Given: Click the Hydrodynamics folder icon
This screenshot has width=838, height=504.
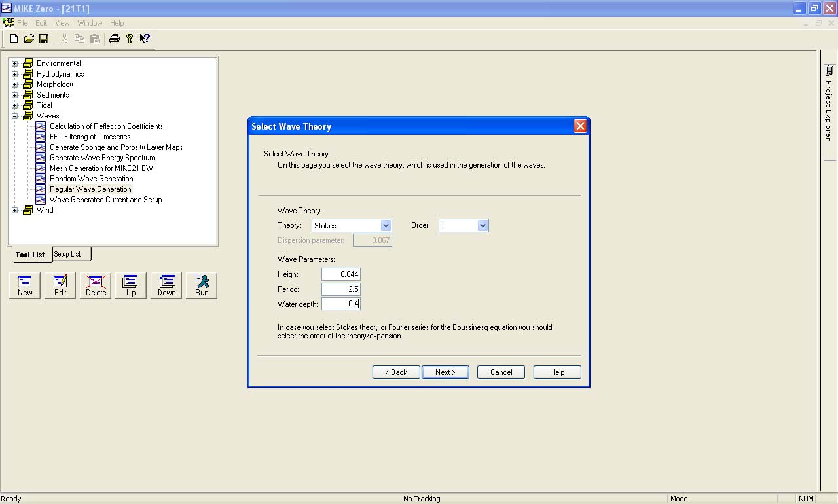Looking at the screenshot, I should click(x=27, y=74).
